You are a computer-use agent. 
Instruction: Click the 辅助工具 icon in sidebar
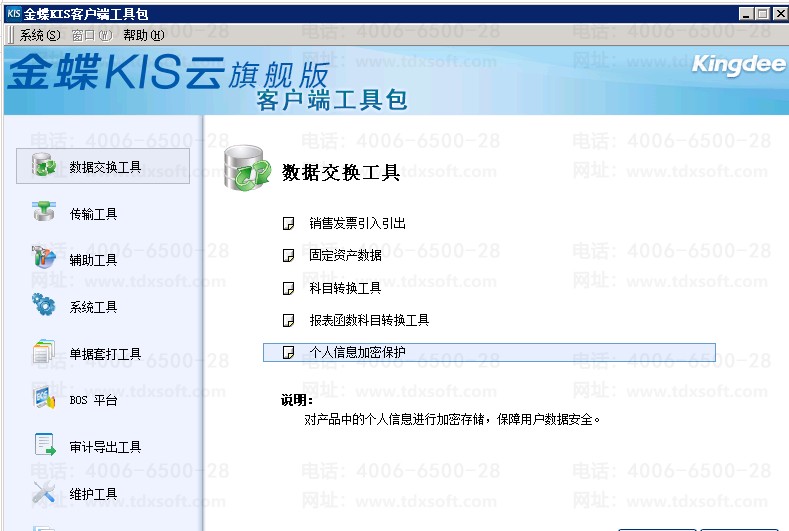[44, 259]
